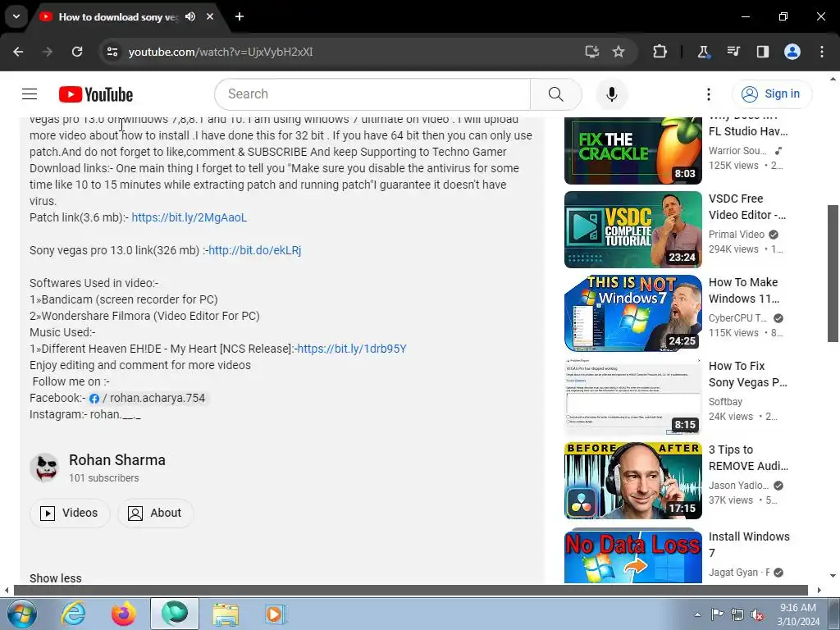Open the taskbar clock 9:16 AM
This screenshot has width=840, height=630.
pos(798,614)
